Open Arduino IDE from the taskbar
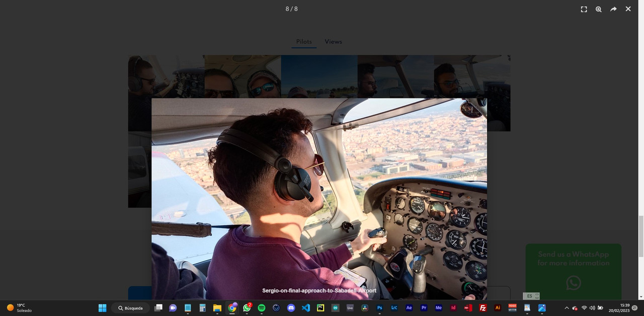 [335, 308]
